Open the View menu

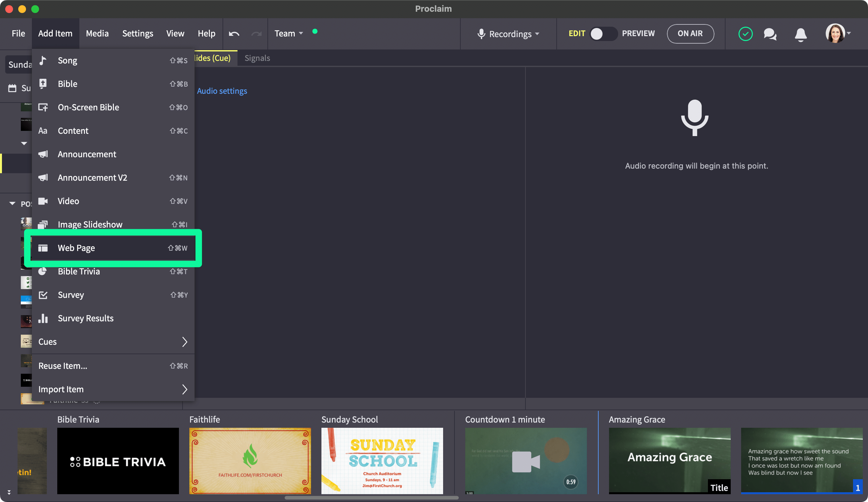[175, 33]
